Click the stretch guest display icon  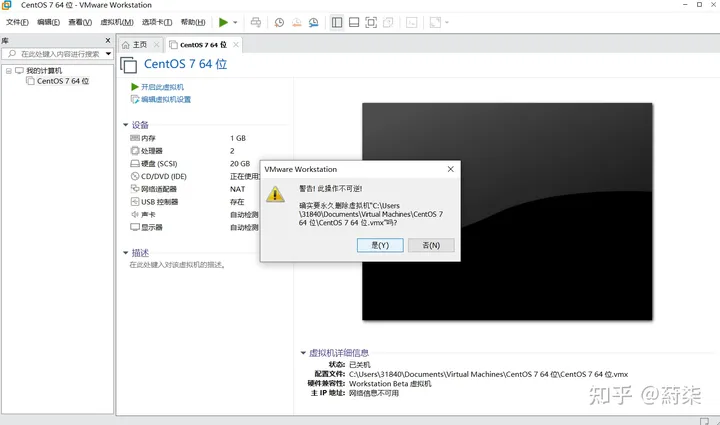pos(435,22)
